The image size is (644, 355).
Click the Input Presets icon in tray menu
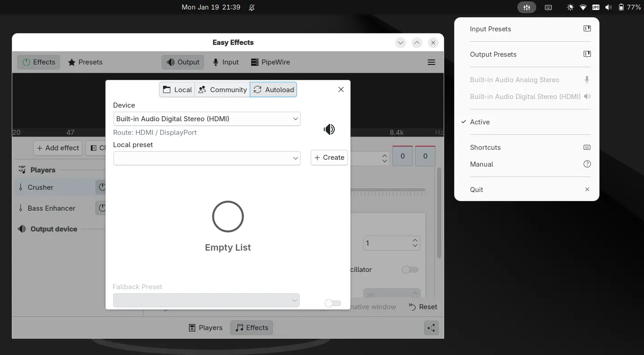pyautogui.click(x=587, y=29)
